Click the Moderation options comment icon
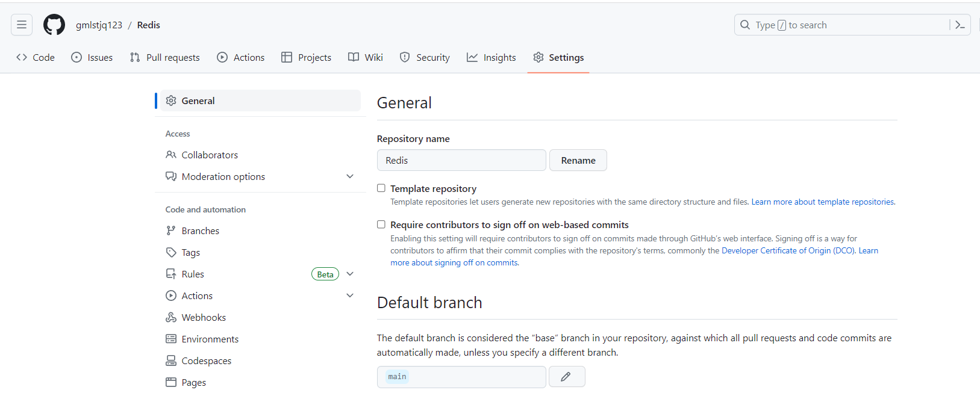 [x=171, y=176]
